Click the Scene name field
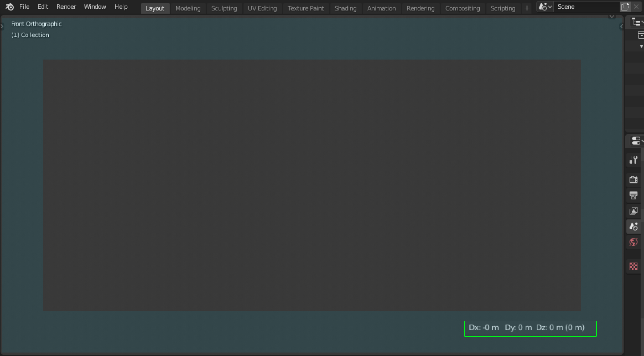 point(586,7)
